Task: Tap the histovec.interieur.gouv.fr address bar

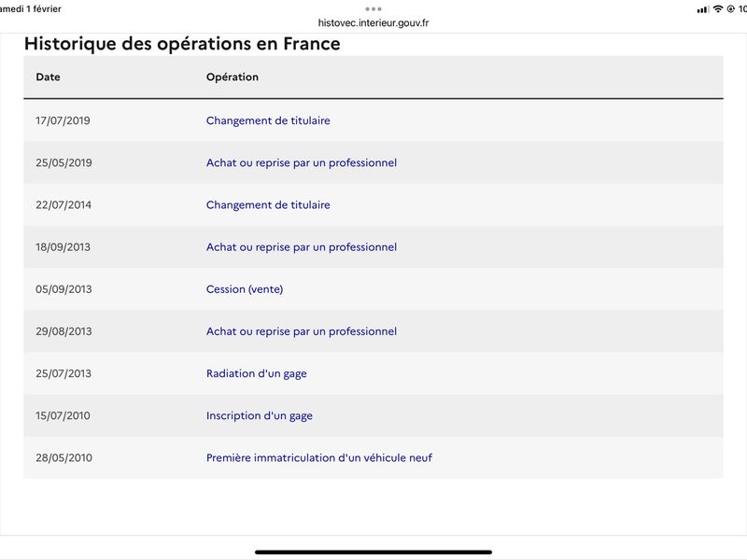Action: click(x=373, y=22)
